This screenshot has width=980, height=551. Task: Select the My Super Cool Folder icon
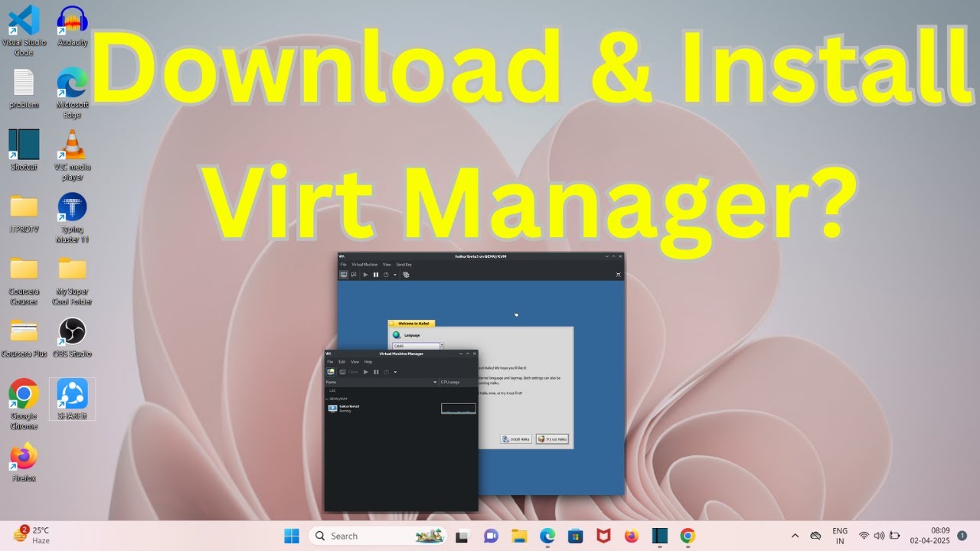tap(73, 280)
